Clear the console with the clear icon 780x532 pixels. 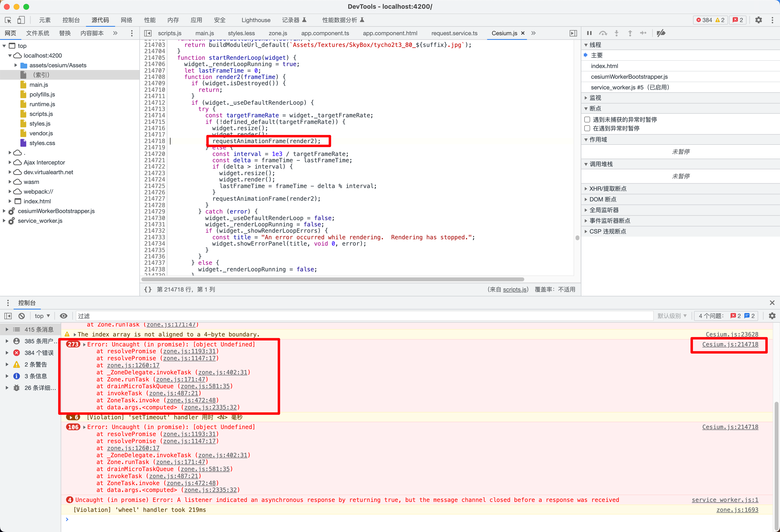[21, 316]
